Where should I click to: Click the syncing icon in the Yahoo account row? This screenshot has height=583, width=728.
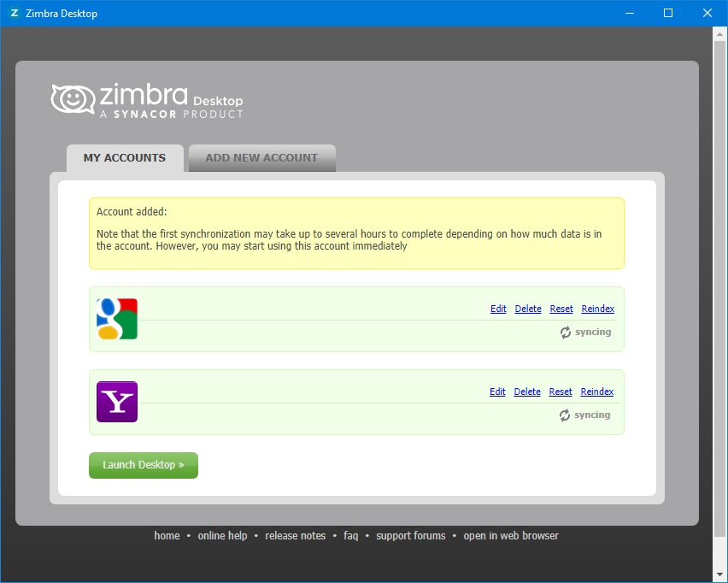(x=564, y=415)
